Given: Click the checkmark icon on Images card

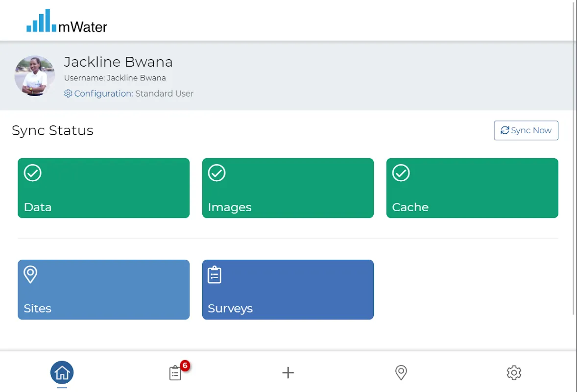Looking at the screenshot, I should point(216,173).
